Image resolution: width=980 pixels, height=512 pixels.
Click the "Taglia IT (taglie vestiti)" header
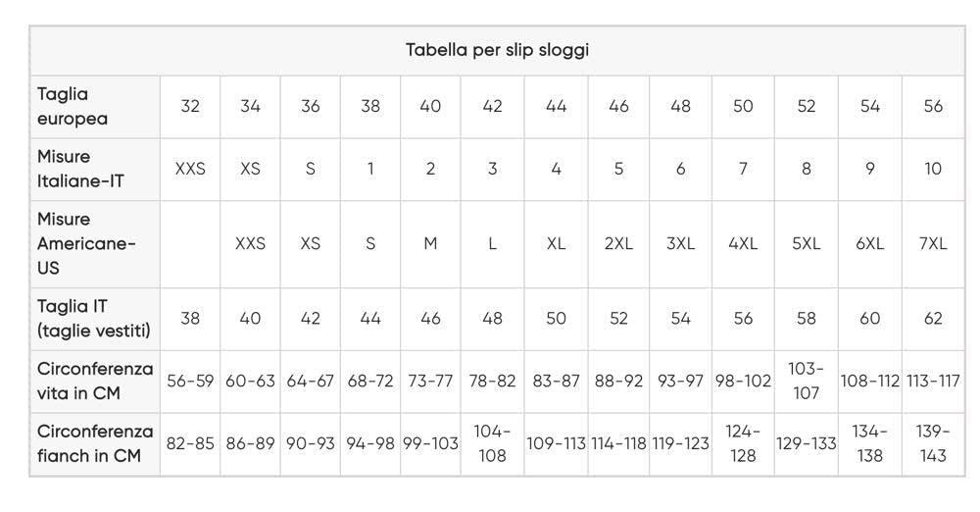pyautogui.click(x=94, y=319)
